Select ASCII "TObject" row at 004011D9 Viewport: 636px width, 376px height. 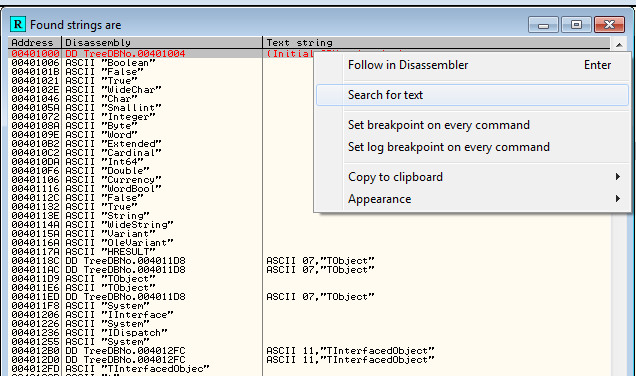pos(309,278)
